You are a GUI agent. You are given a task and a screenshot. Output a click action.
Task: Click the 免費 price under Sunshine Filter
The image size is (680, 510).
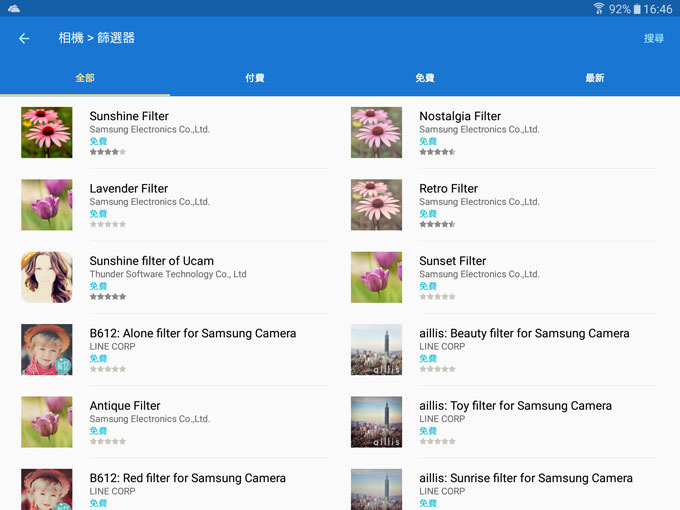point(98,141)
